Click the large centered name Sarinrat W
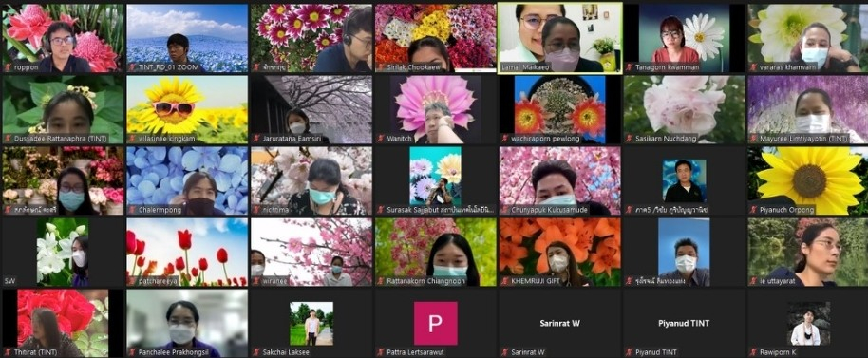The width and height of the screenshot is (868, 358). (x=559, y=323)
